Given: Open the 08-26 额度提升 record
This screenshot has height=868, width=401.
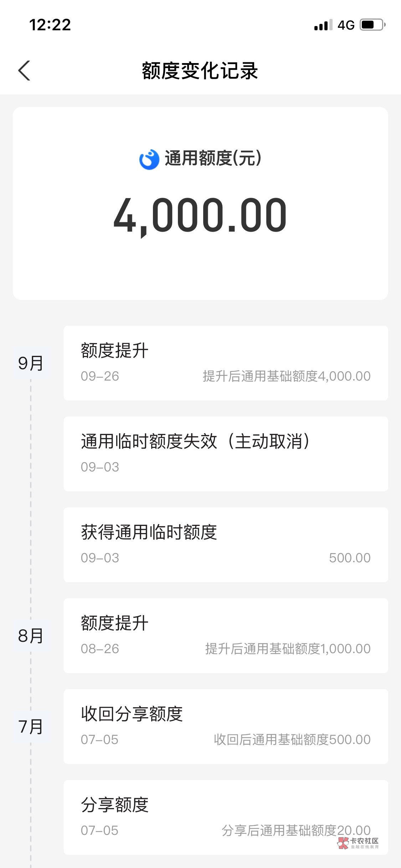Looking at the screenshot, I should pyautogui.click(x=226, y=635).
